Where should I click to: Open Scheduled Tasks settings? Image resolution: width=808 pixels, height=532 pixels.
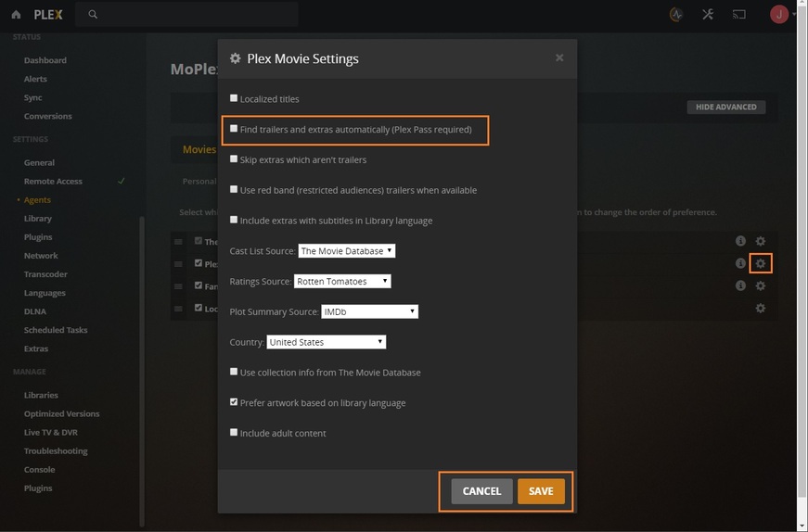tap(56, 330)
